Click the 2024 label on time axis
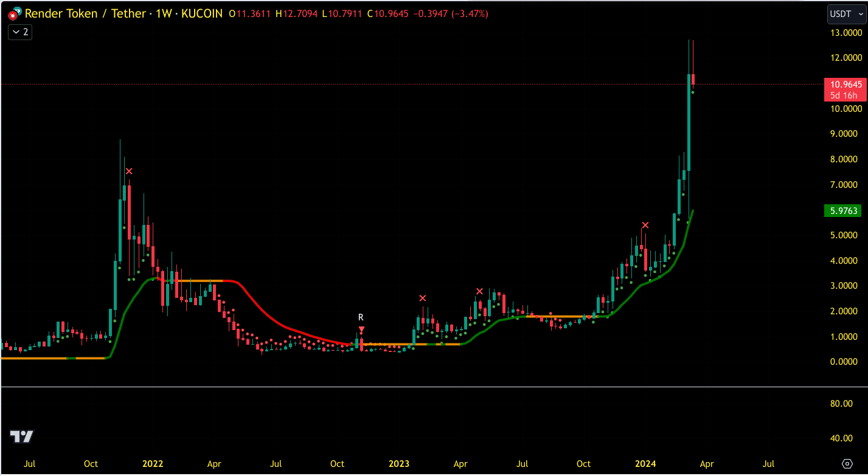The image size is (868, 476). pos(645,464)
